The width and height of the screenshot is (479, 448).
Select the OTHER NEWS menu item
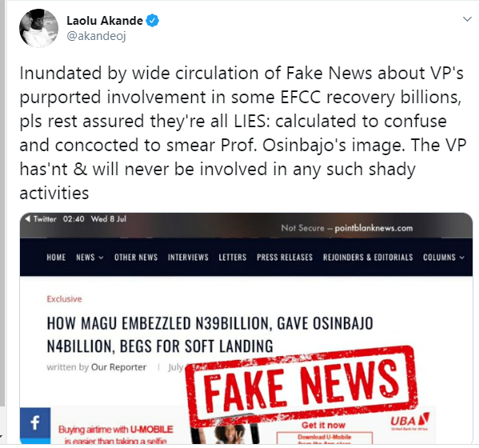pos(136,258)
